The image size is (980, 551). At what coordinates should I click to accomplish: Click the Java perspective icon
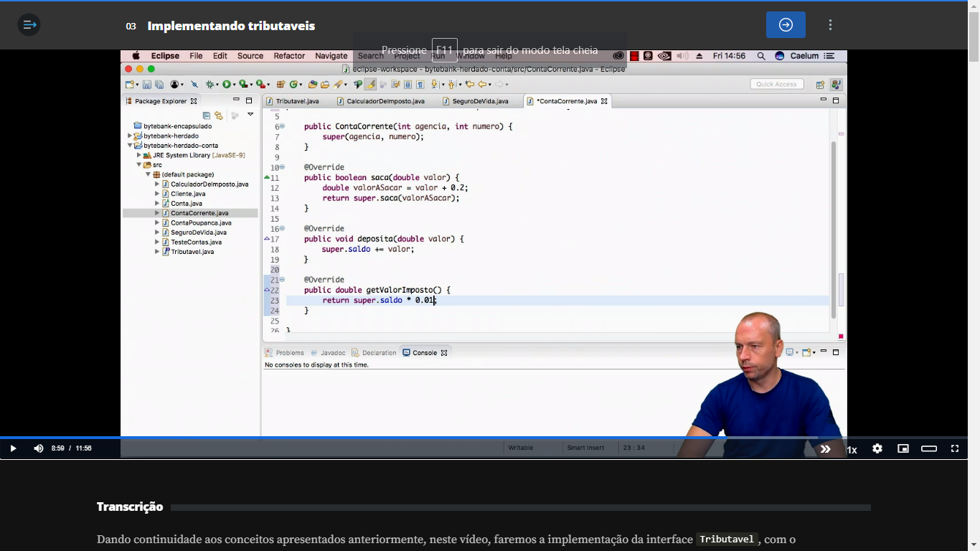click(836, 85)
